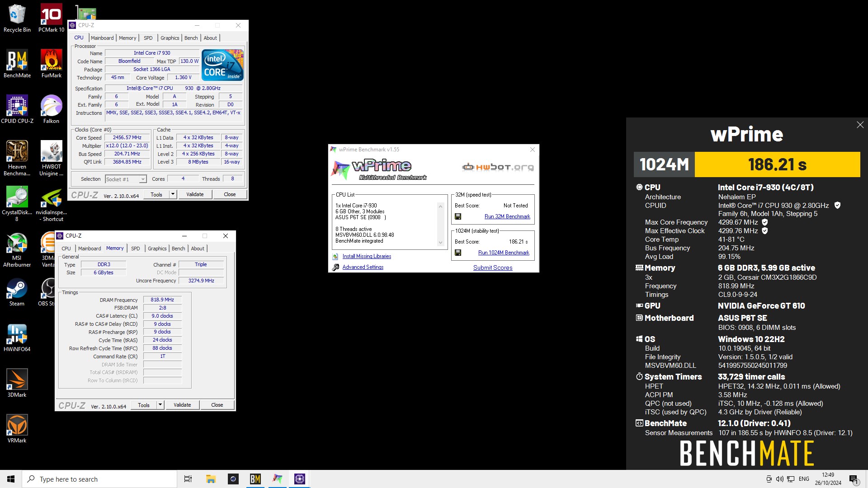Switch to wPrime taskbar button

click(x=278, y=479)
